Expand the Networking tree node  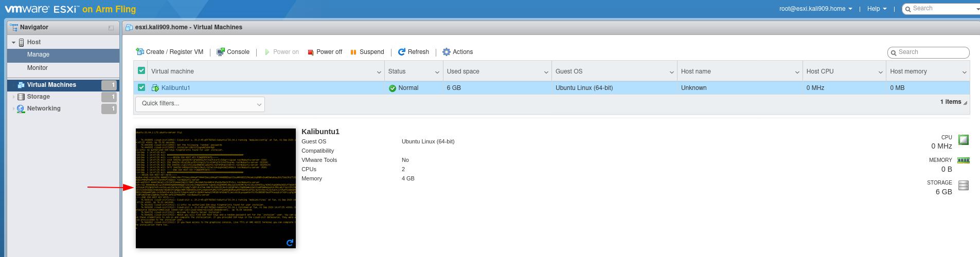[14, 108]
